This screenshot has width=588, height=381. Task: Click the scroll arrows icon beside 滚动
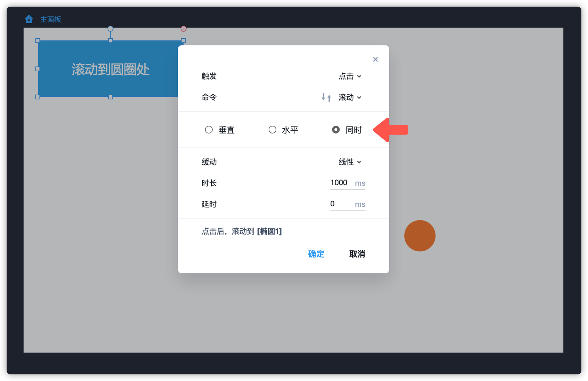pyautogui.click(x=326, y=97)
